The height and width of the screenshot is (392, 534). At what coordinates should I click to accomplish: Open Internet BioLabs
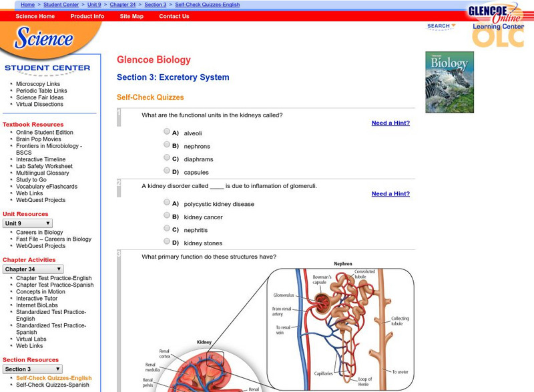[x=37, y=305]
